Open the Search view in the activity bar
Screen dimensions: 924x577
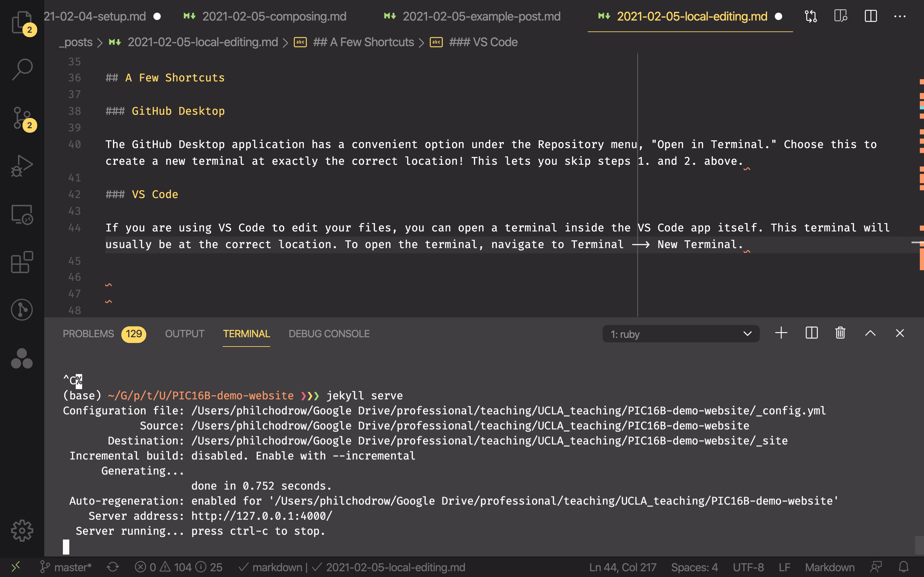[x=22, y=69]
